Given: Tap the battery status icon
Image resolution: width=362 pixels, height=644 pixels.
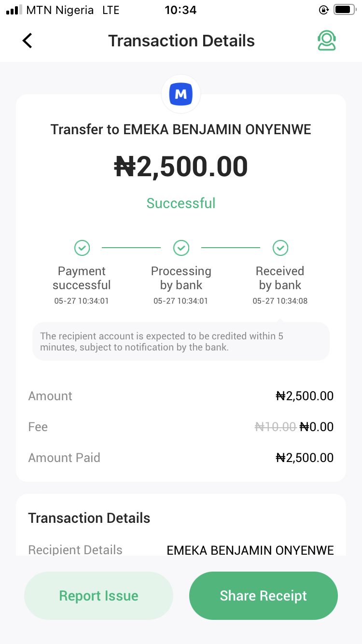Looking at the screenshot, I should click(x=344, y=10).
